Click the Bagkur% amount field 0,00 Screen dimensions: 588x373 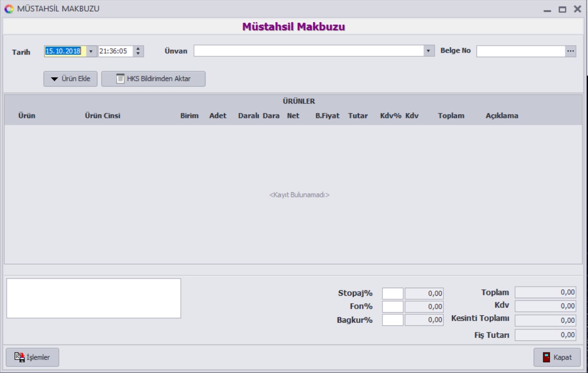pos(424,320)
